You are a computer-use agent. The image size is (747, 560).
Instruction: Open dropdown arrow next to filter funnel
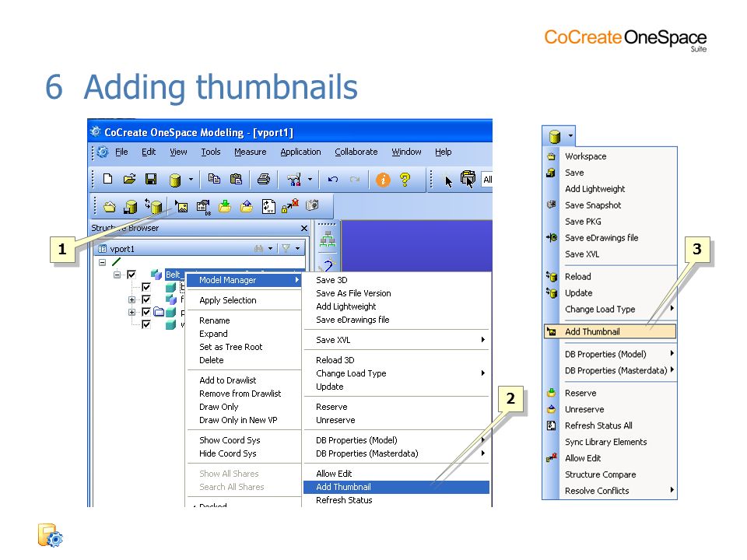click(x=297, y=249)
